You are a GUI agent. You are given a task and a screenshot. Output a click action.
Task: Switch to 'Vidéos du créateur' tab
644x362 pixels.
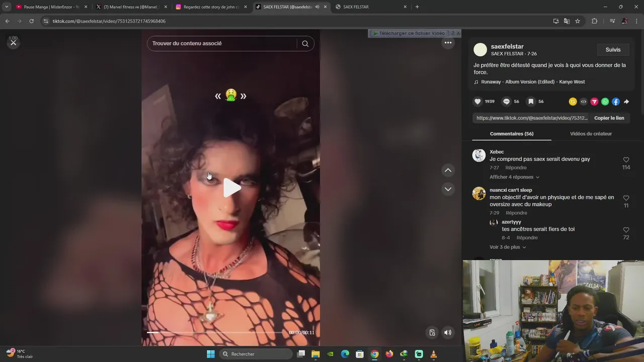pyautogui.click(x=591, y=134)
